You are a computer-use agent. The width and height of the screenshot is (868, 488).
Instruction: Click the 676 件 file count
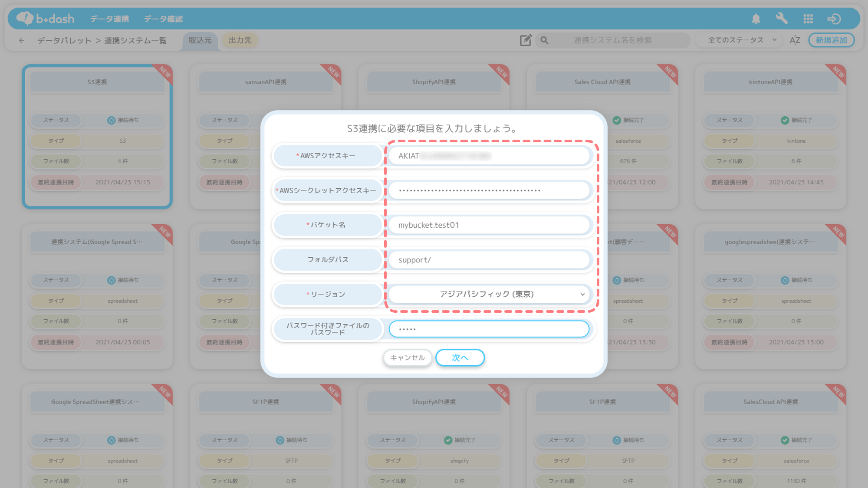coord(628,161)
